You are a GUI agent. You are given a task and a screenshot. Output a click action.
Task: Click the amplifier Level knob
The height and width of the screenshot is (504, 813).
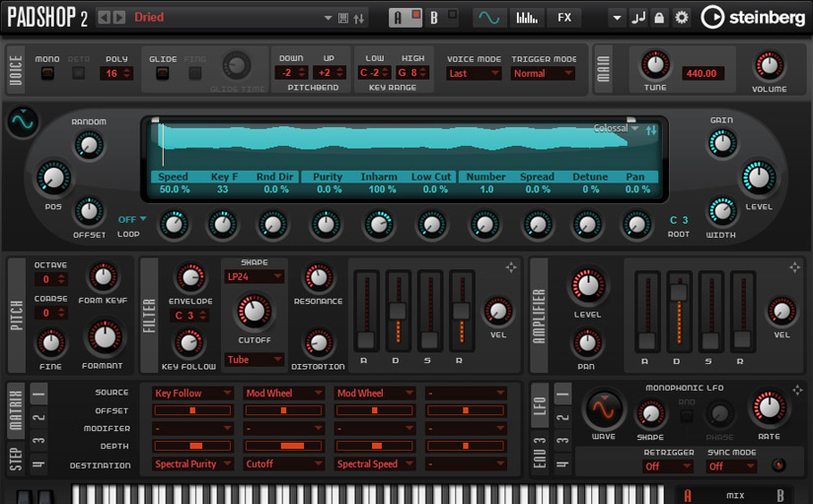[587, 285]
